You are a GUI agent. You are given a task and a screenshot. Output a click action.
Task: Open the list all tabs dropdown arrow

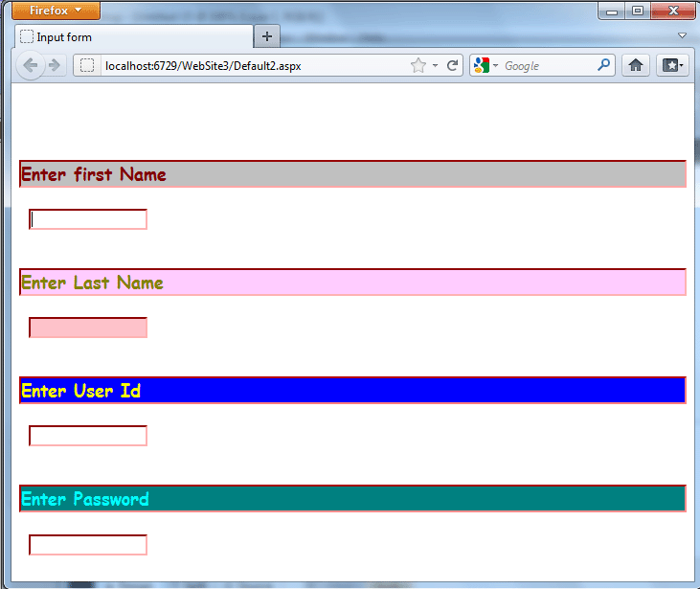(x=682, y=35)
